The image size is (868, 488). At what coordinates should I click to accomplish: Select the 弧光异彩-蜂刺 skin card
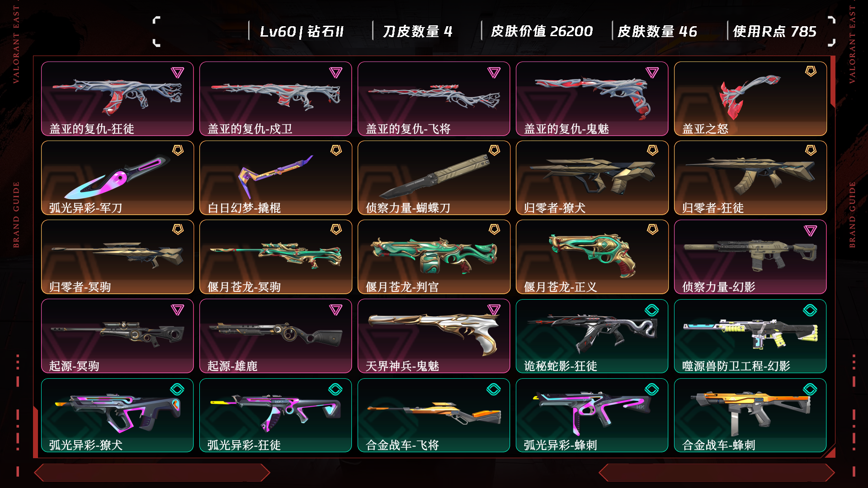[592, 415]
